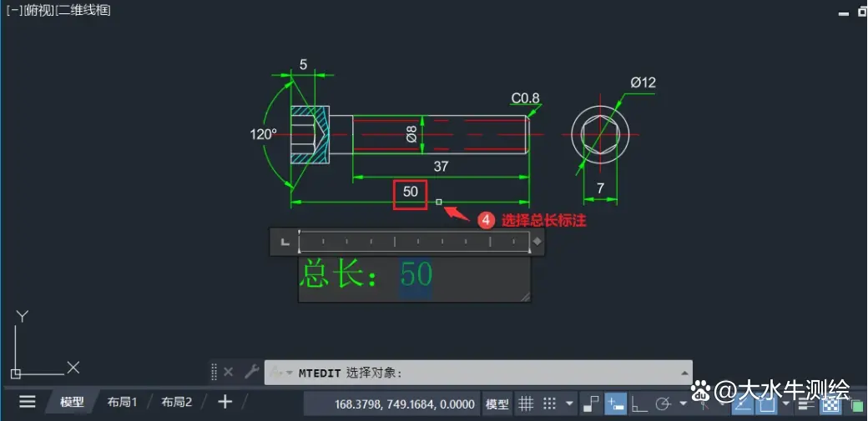The image size is (868, 421).
Task: Open snap settings dropdown arrow
Action: click(x=569, y=403)
